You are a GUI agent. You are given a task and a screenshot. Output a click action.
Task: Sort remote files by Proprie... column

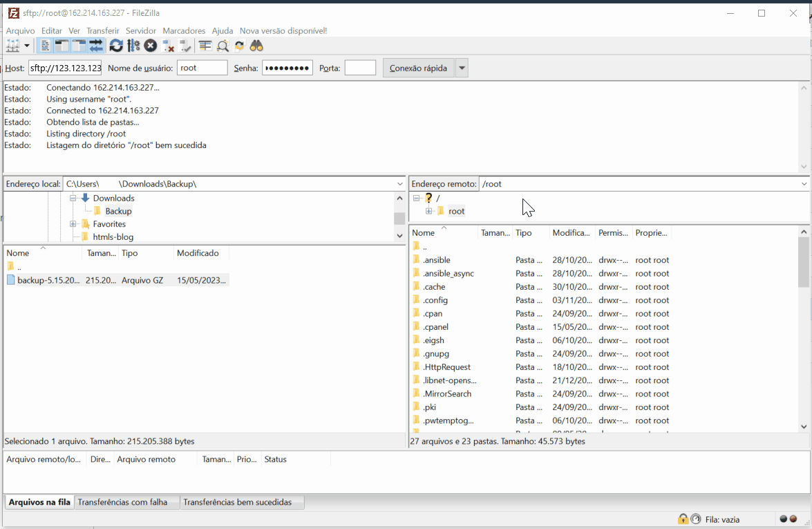(x=652, y=232)
